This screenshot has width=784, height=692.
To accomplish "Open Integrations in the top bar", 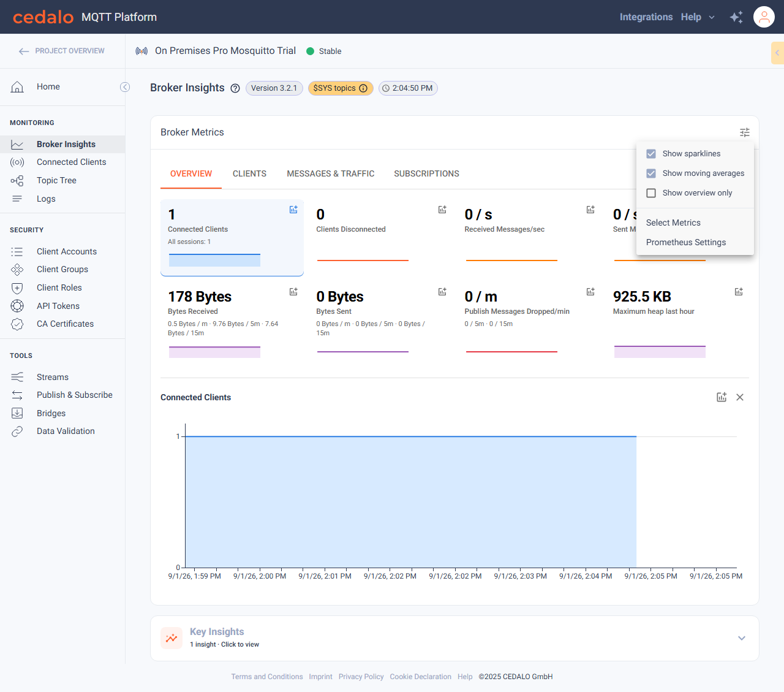I will tap(646, 17).
